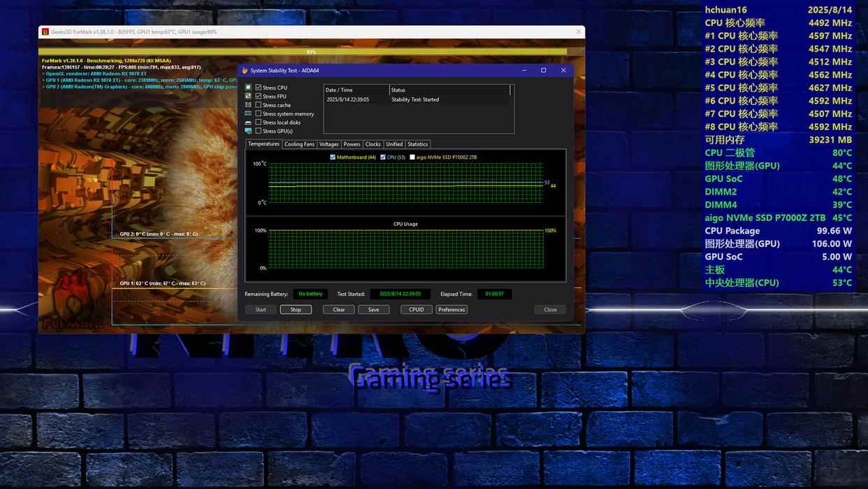Click the icon beside Stress cache
The height and width of the screenshot is (489, 868).
(248, 105)
